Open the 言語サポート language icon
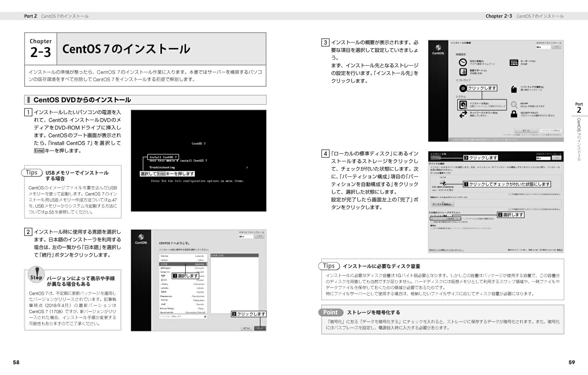Image resolution: width=588 pixels, height=375 pixels. 463,72
